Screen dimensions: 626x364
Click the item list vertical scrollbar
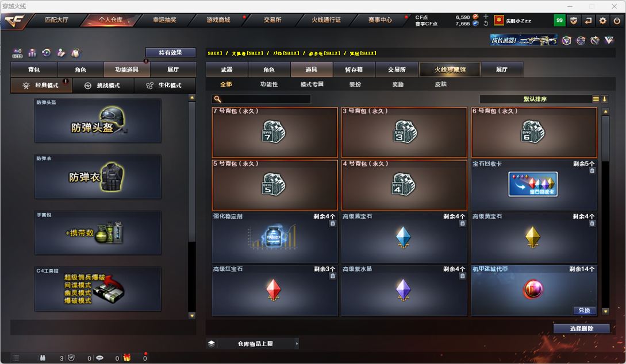click(606, 138)
